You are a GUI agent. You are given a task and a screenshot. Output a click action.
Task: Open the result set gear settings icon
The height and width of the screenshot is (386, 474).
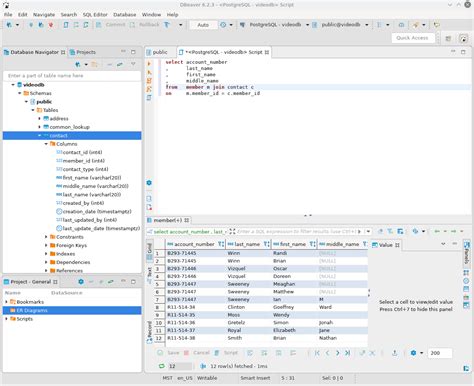click(413, 353)
